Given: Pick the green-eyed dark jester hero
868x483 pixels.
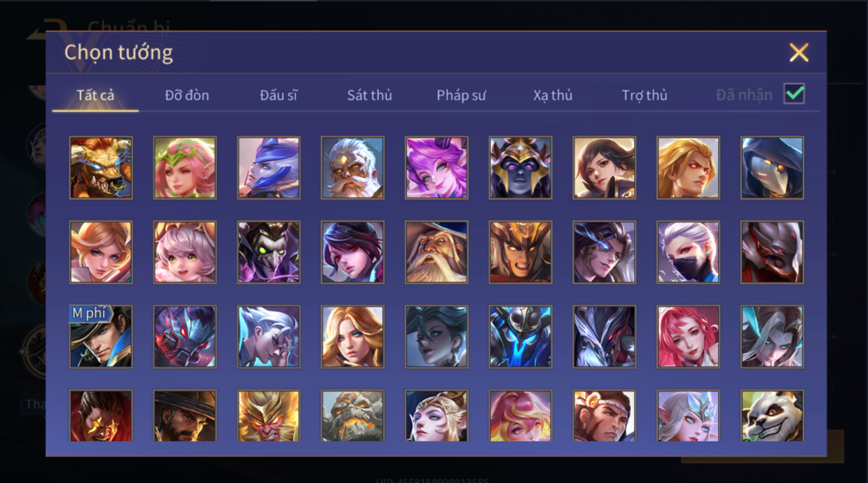Looking at the screenshot, I should click(268, 252).
